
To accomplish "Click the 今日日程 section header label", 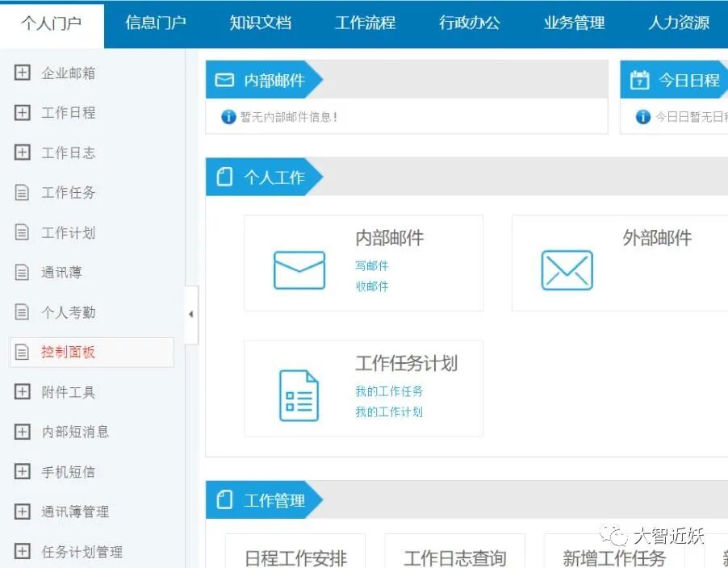I will [x=689, y=81].
